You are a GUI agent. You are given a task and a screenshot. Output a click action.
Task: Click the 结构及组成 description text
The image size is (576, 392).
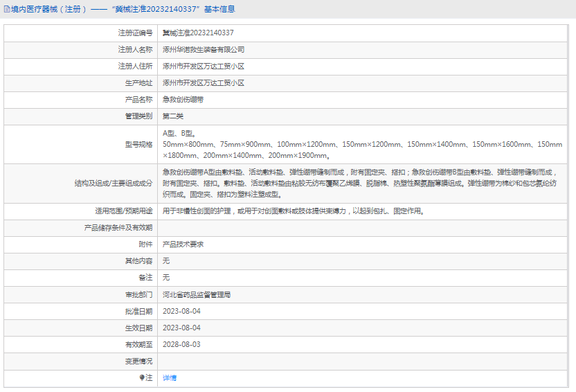(360, 184)
